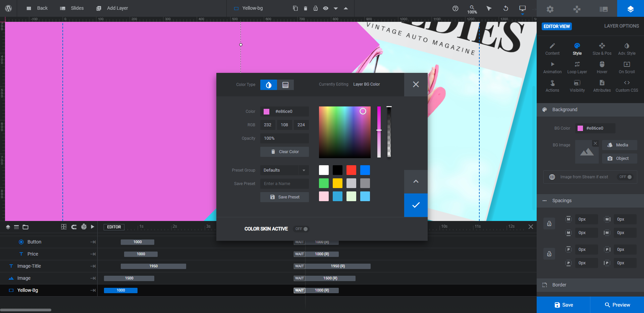Open the slide options tab
644x313 pixels.
[x=604, y=9]
